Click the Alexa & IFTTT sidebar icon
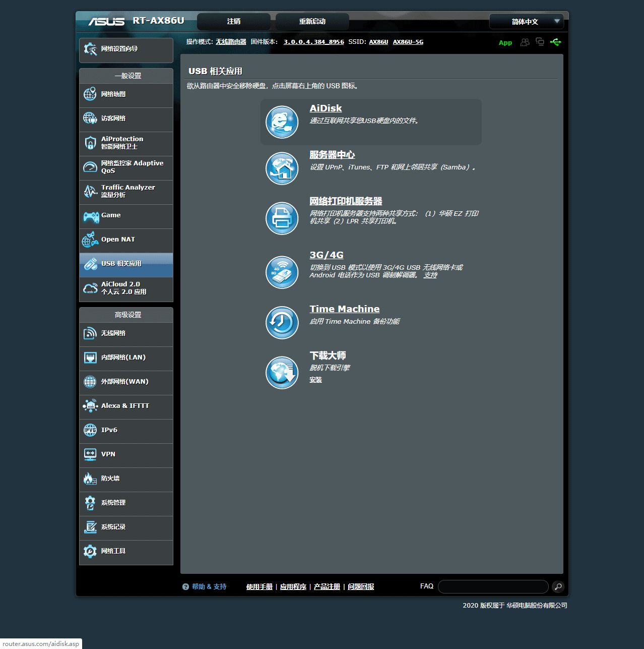Viewport: 644px width, 649px height. (90, 405)
